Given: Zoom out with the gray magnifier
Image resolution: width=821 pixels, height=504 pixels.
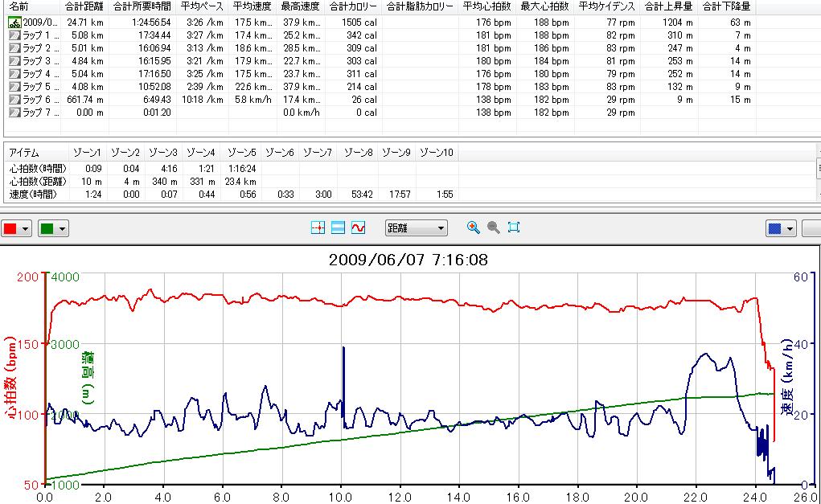Looking at the screenshot, I should [x=493, y=227].
